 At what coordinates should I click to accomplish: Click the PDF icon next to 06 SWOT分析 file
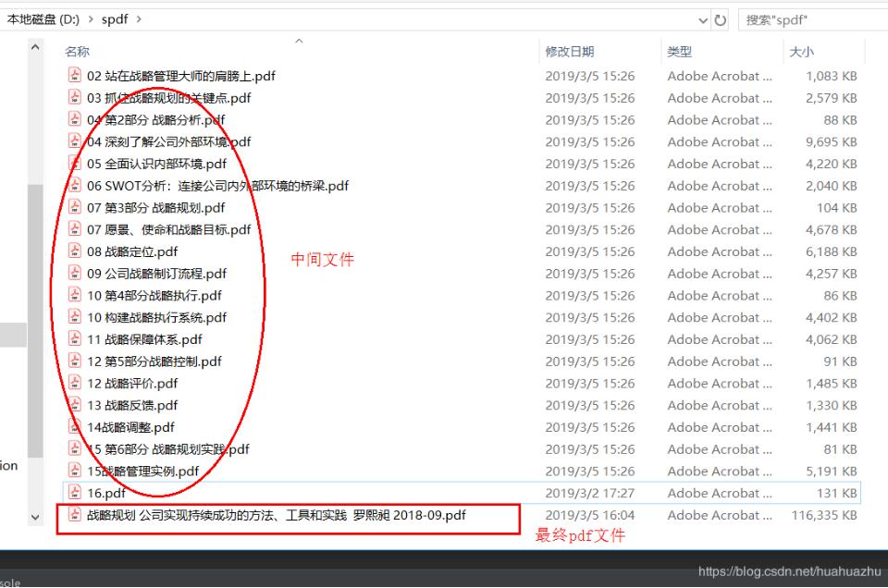pos(75,185)
